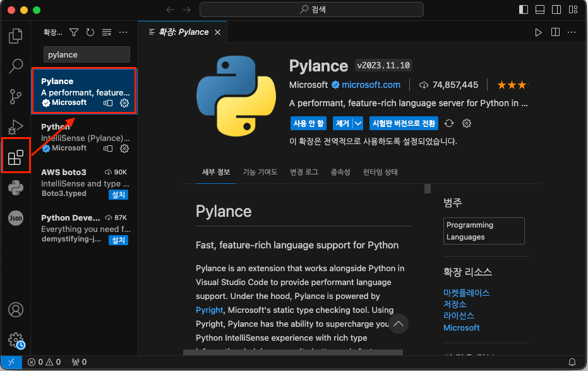Open the Run and Debug view

[15, 127]
